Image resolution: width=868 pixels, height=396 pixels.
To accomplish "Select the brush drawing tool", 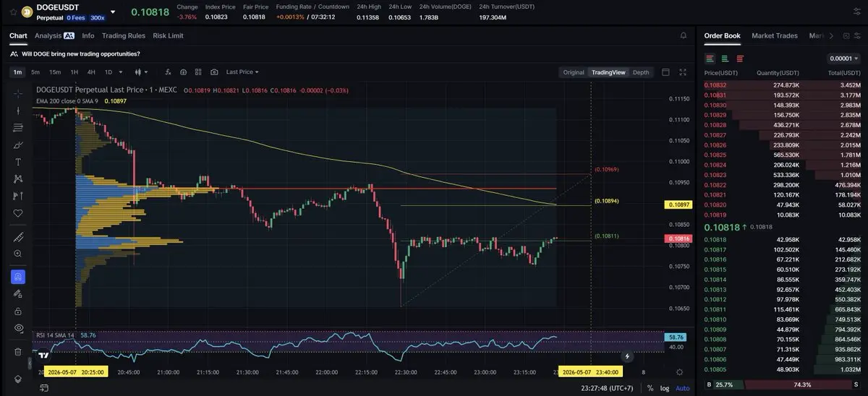I will click(x=19, y=145).
